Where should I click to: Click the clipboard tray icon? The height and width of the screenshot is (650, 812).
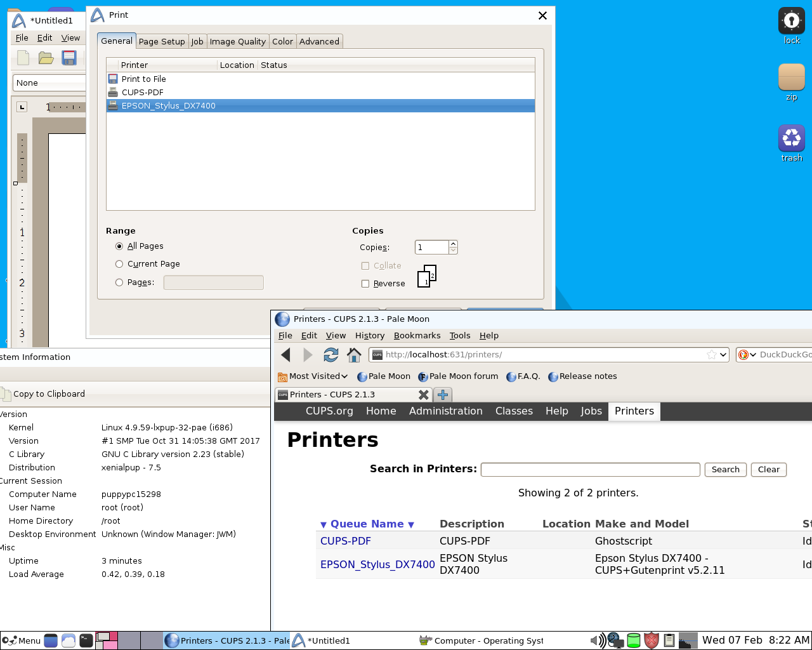(x=669, y=640)
